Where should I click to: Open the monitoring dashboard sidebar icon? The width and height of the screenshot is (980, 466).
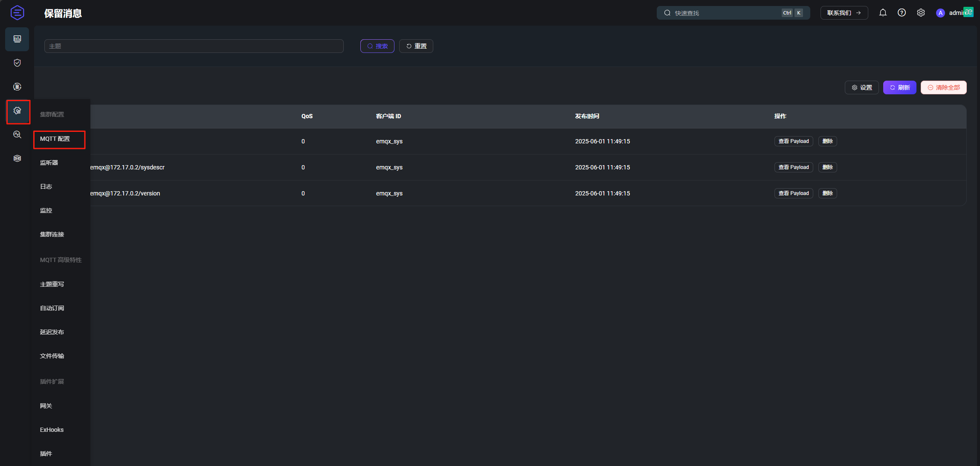pos(17,39)
